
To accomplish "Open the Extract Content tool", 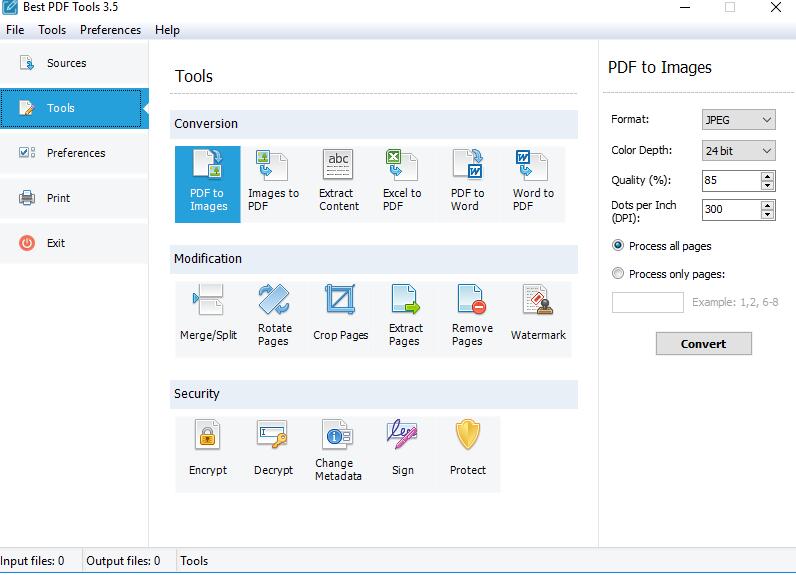I will click(x=338, y=184).
